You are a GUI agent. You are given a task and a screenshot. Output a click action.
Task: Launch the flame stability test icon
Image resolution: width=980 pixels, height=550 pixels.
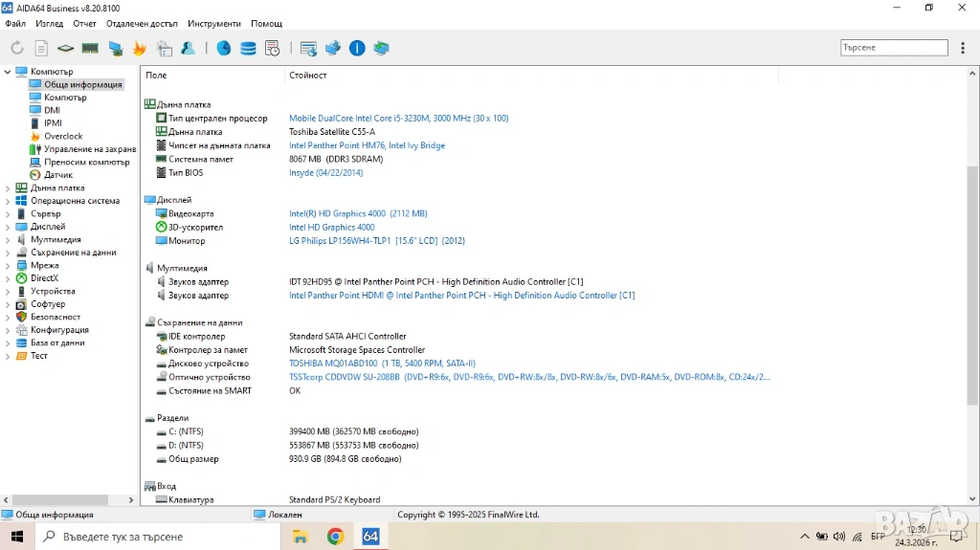(140, 48)
